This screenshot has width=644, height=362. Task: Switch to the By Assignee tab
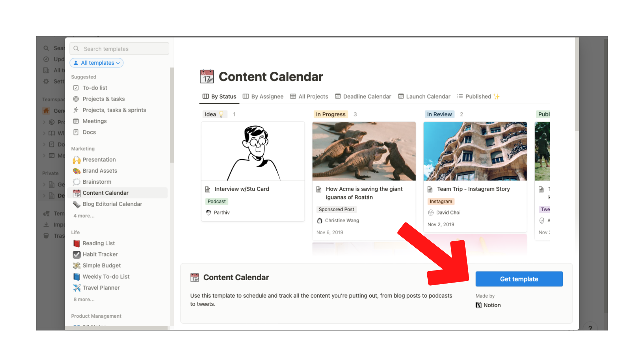pyautogui.click(x=267, y=96)
